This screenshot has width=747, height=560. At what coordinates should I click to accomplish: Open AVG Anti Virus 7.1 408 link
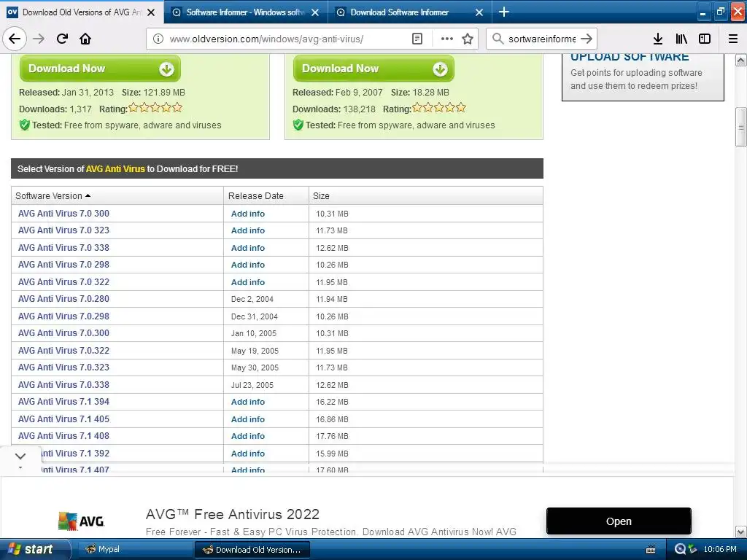63,436
